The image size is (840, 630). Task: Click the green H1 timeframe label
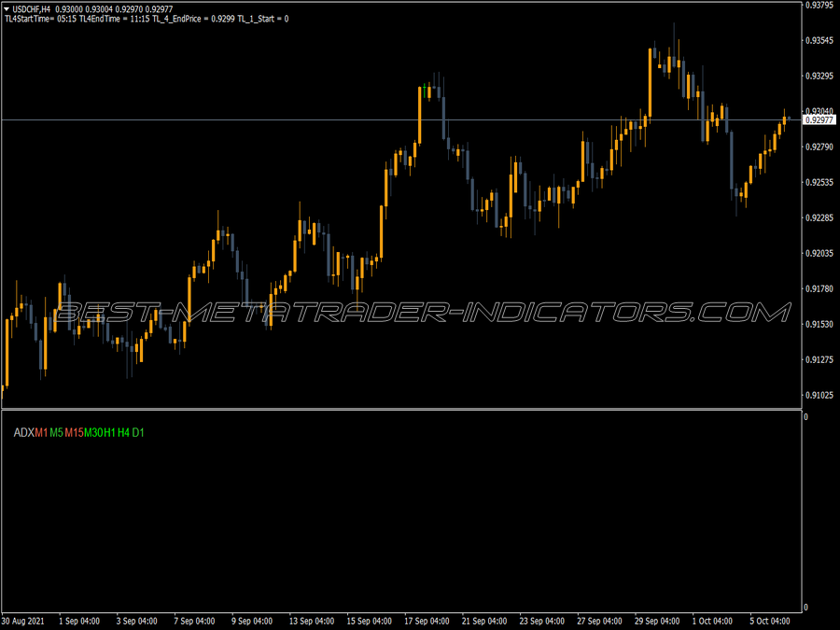pos(110,432)
